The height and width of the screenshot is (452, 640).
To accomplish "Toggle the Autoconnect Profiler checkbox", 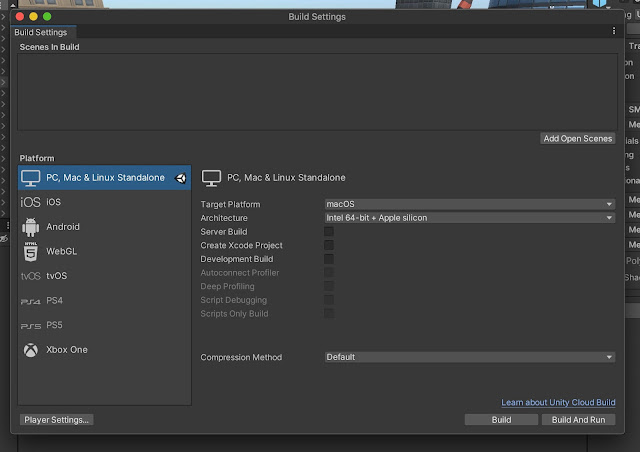I will [329, 272].
